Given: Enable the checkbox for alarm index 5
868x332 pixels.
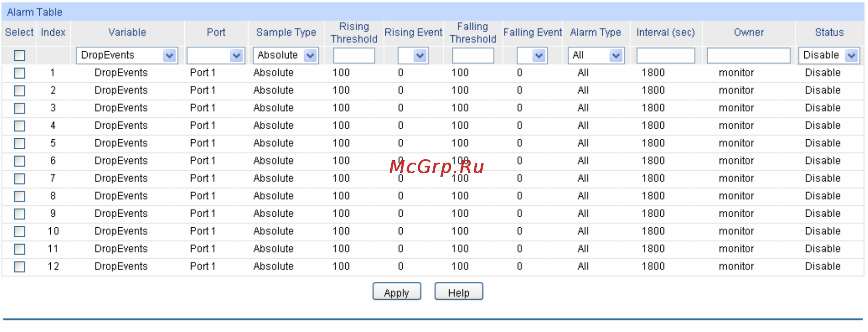Looking at the screenshot, I should point(20,144).
